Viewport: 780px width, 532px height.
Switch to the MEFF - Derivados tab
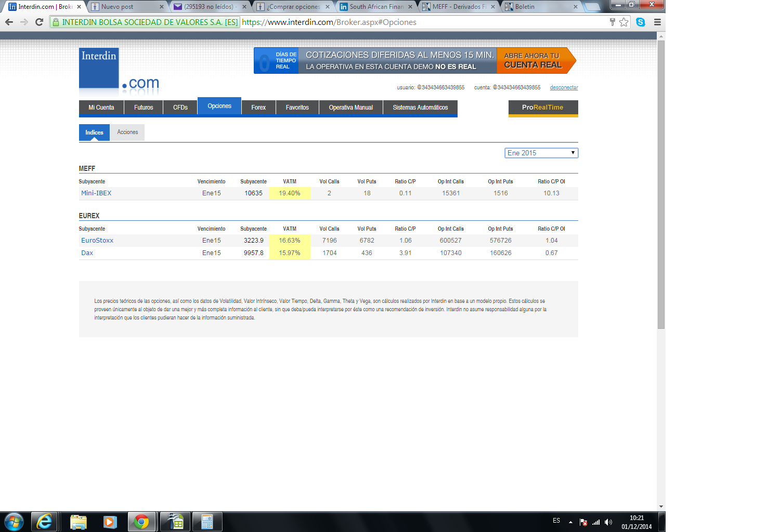(459, 7)
